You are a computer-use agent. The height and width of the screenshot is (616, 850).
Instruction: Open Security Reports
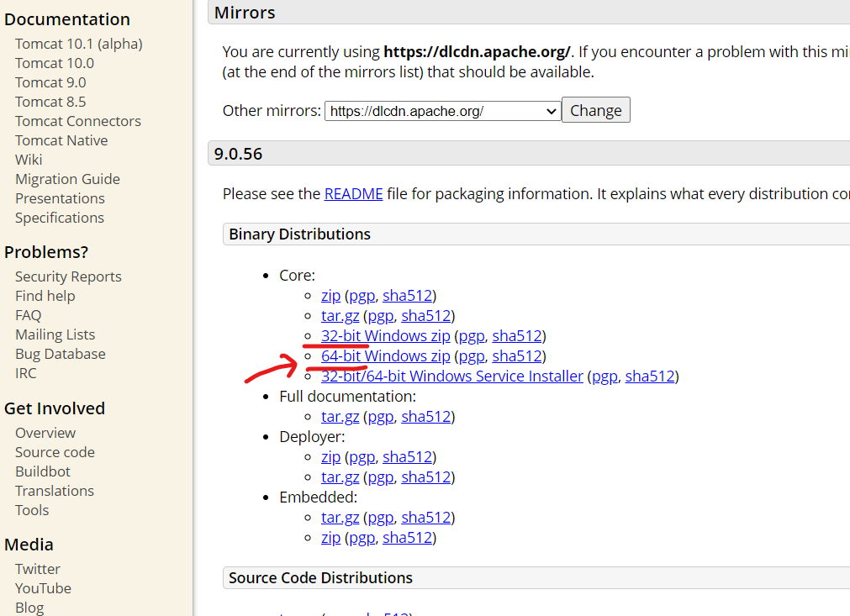[x=68, y=276]
